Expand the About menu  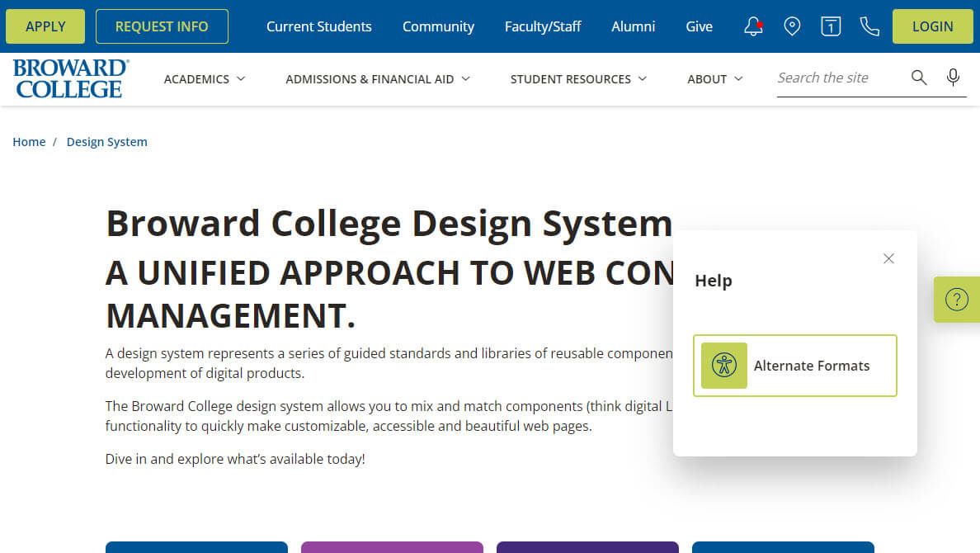(x=715, y=78)
